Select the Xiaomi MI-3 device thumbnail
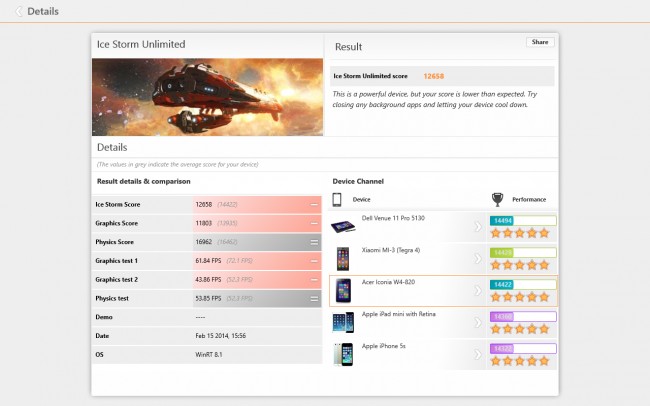650x406 pixels. coord(343,258)
